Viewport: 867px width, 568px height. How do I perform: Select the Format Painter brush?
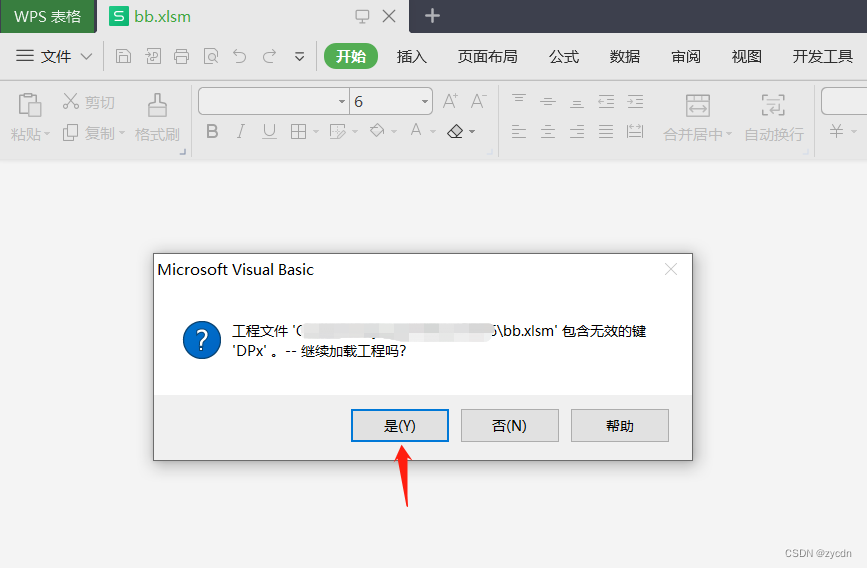coord(157,105)
